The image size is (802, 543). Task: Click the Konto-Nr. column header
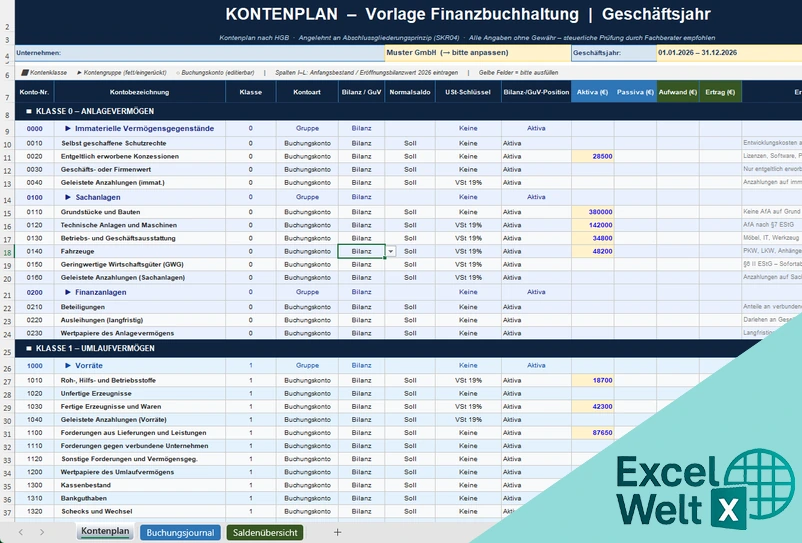click(34, 92)
